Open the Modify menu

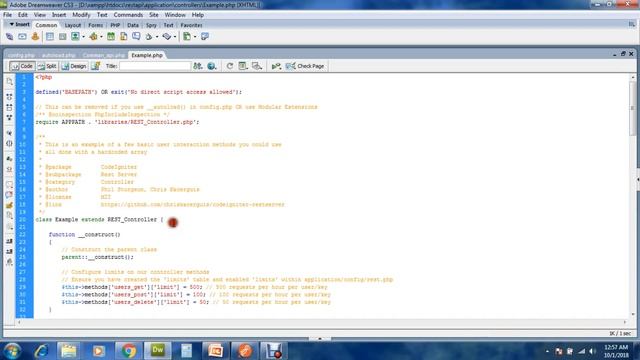point(81,15)
